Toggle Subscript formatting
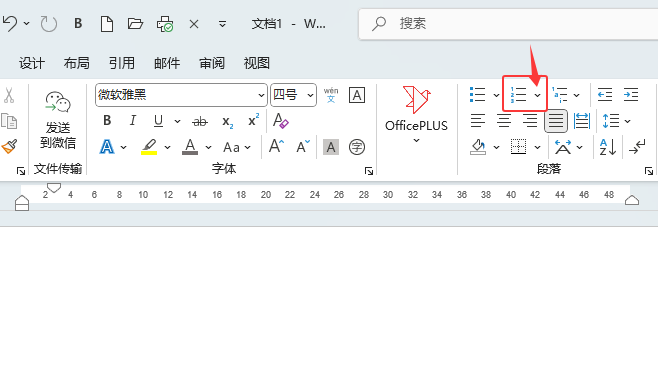Image resolution: width=658 pixels, height=368 pixels. (x=227, y=122)
